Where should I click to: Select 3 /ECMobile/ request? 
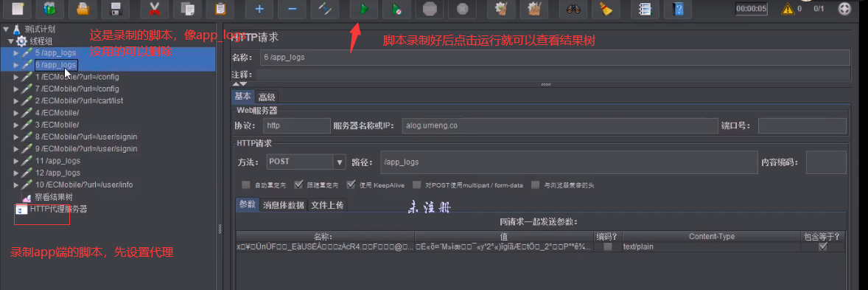point(57,125)
